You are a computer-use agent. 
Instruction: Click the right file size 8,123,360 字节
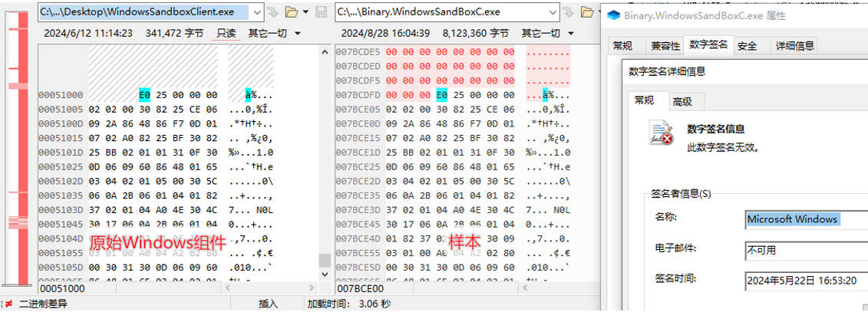pos(476,33)
